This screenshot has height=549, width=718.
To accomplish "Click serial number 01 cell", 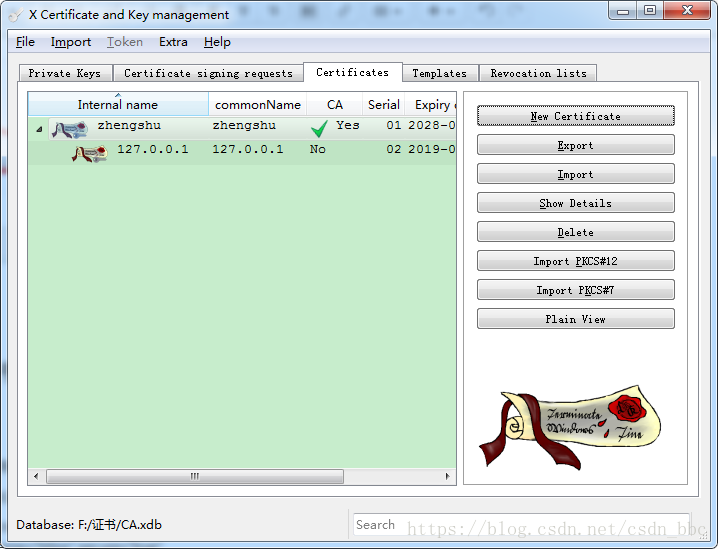I will tap(393, 125).
